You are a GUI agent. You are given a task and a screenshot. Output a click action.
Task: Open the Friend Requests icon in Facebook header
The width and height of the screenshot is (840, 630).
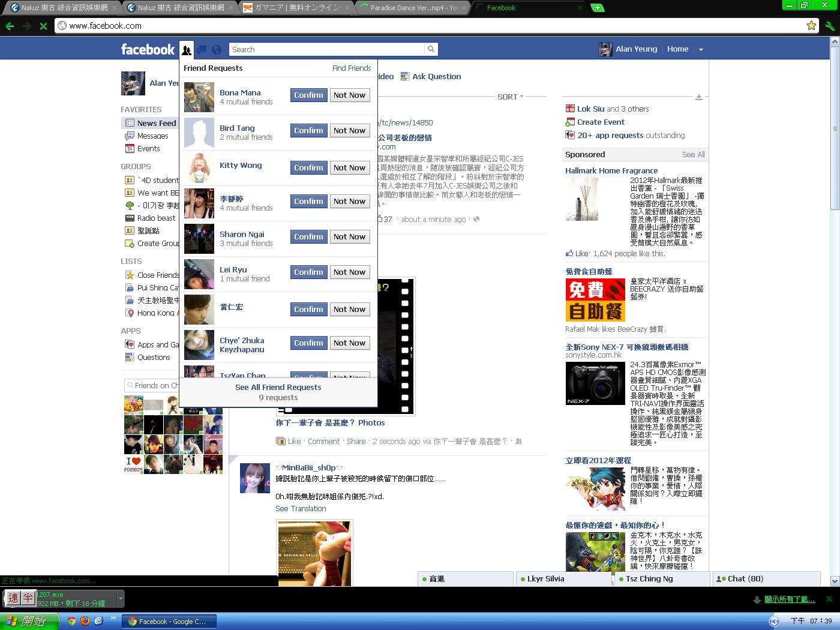[187, 50]
